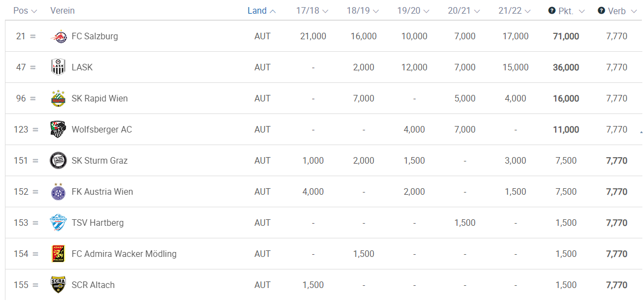Screen dimensions: 644x306
Task: Sort by 19/20 season column
Action: pos(413,11)
